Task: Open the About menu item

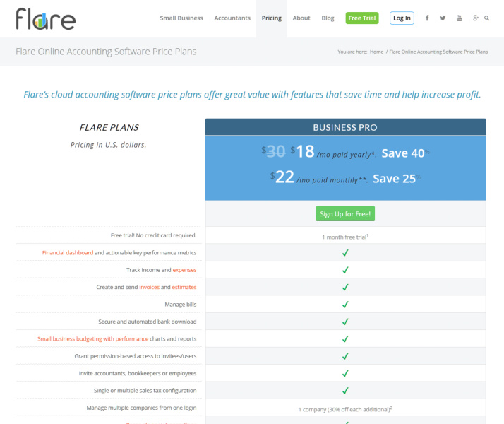Action: tap(301, 18)
